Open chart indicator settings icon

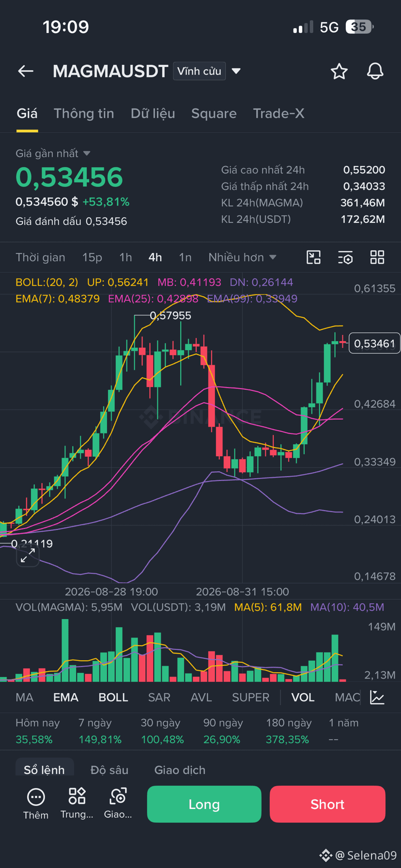coord(345,257)
